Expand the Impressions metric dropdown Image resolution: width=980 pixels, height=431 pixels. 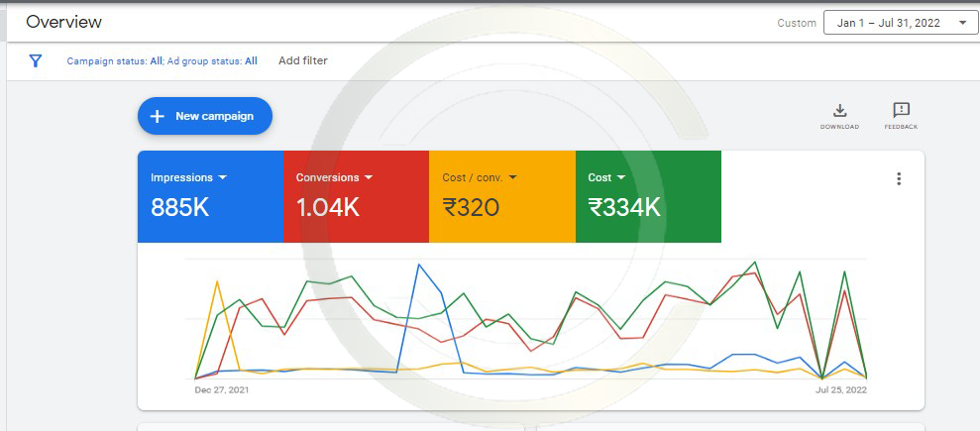coord(223,177)
